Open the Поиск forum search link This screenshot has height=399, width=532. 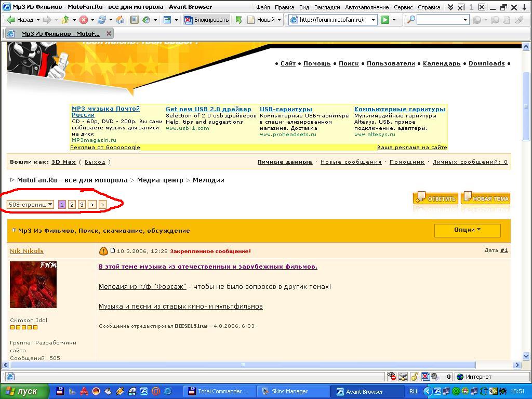click(349, 63)
